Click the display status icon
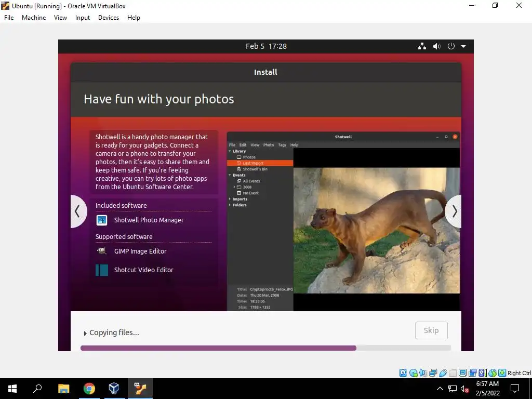This screenshot has width=532, height=399. coord(462,373)
